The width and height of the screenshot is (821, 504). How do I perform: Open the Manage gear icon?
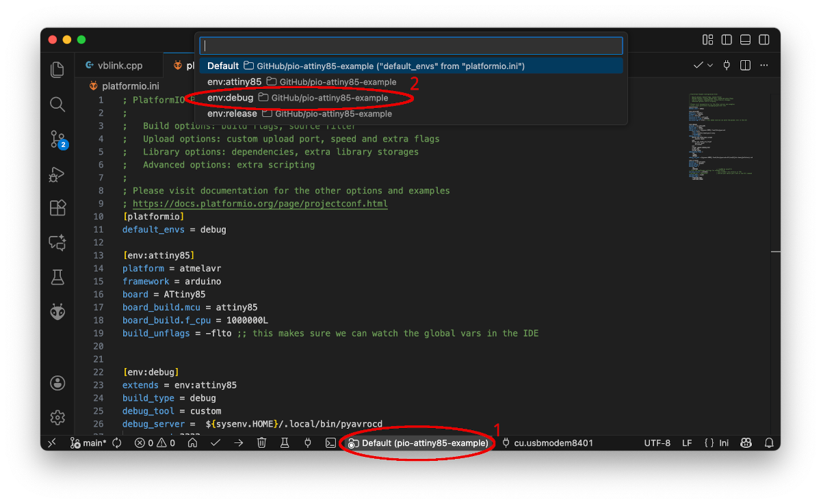coord(57,416)
